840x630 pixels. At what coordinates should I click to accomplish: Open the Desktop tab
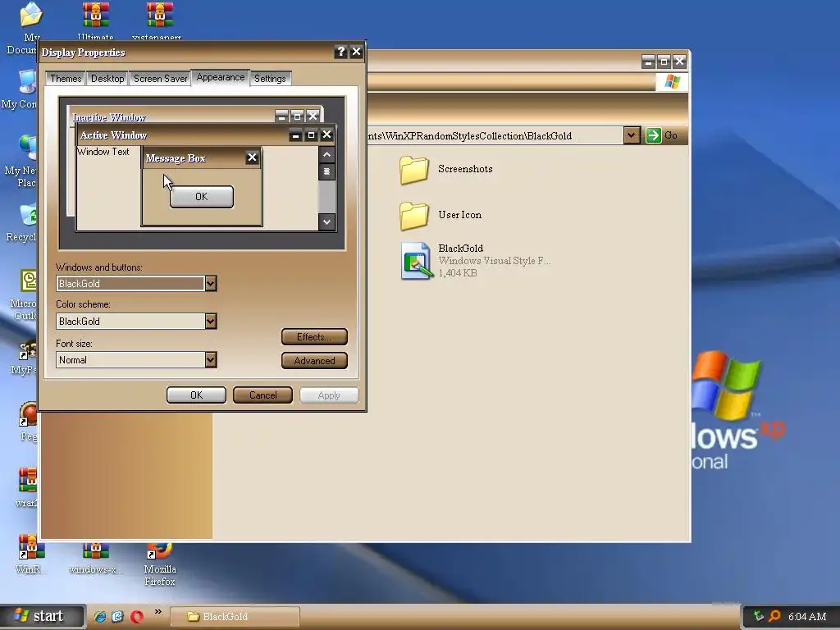[x=107, y=78]
